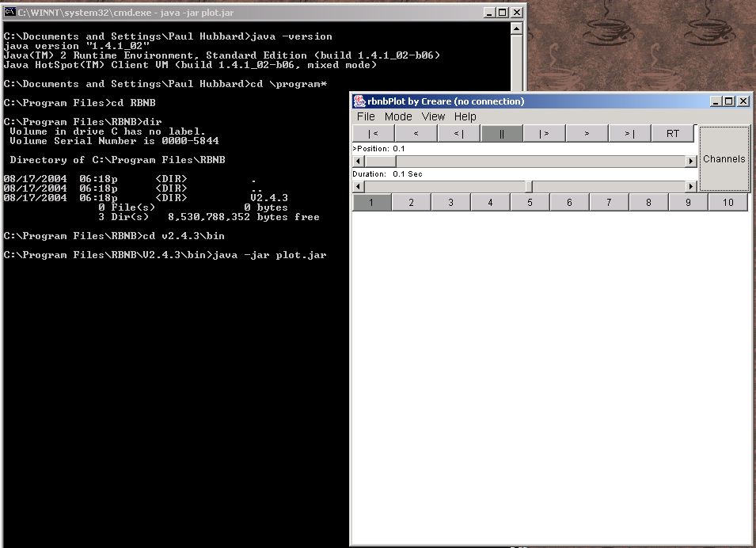Play data forward using the > control
This screenshot has width=756, height=548.
[587, 133]
